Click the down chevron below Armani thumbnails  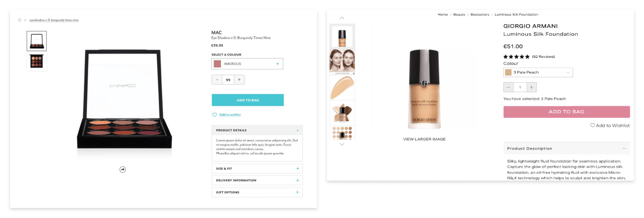click(342, 144)
